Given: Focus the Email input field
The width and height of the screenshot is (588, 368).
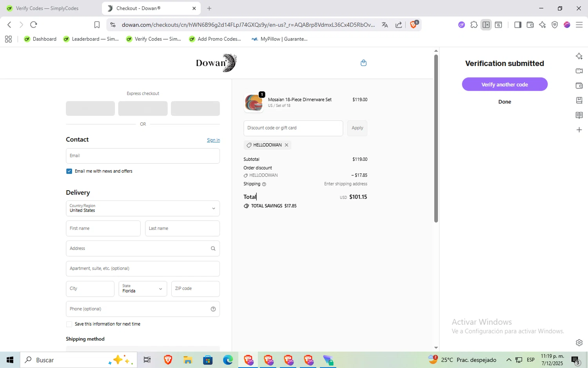Looking at the screenshot, I should point(143,156).
